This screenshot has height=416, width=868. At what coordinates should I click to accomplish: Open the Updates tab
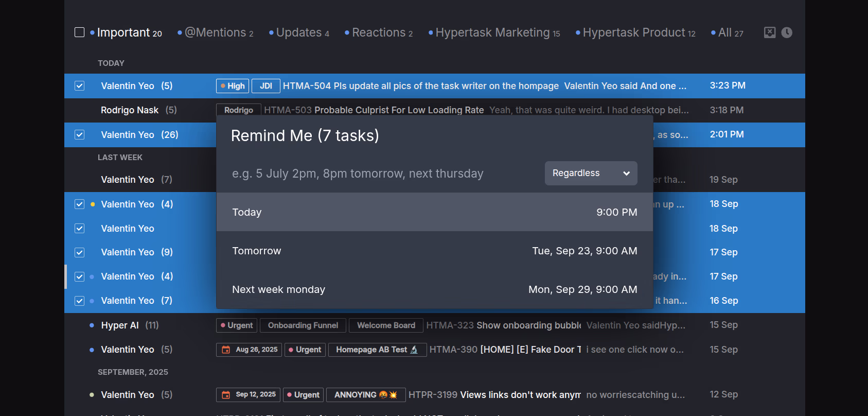coord(299,32)
